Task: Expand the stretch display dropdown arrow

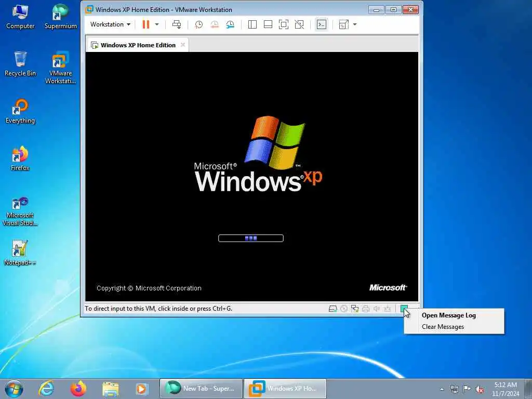Action: coord(355,24)
